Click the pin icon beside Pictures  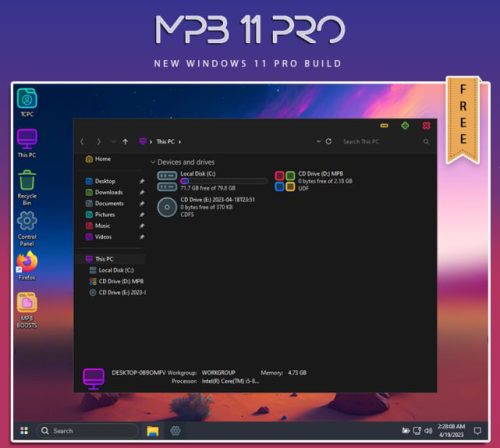coord(142,215)
